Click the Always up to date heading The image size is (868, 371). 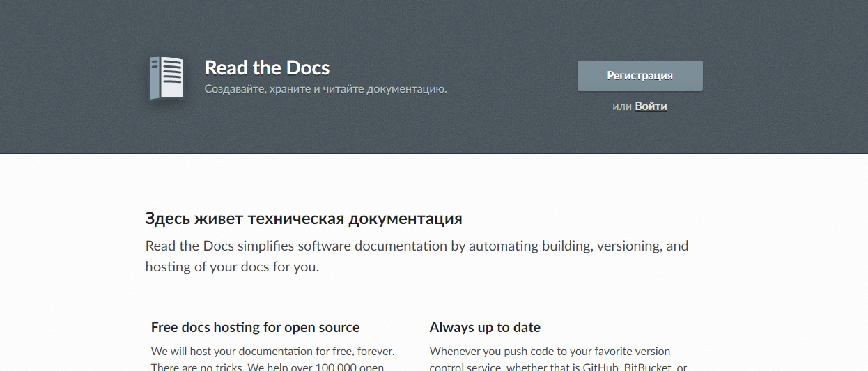click(485, 327)
